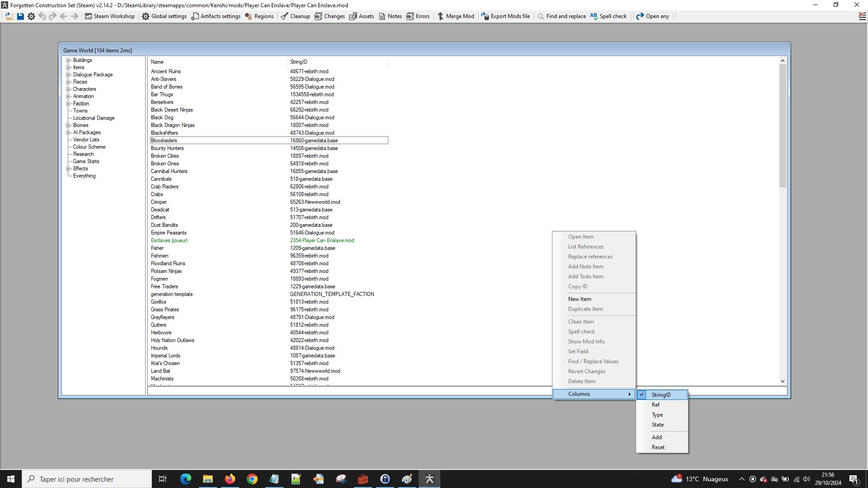
Task: Click the Save floppy disk icon
Action: click(x=20, y=16)
